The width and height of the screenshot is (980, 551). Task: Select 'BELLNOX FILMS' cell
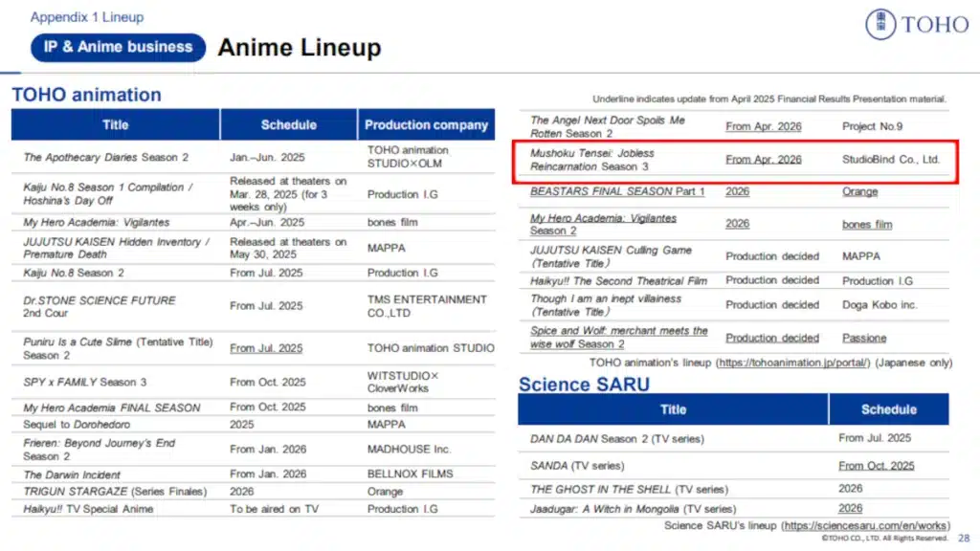coord(410,474)
